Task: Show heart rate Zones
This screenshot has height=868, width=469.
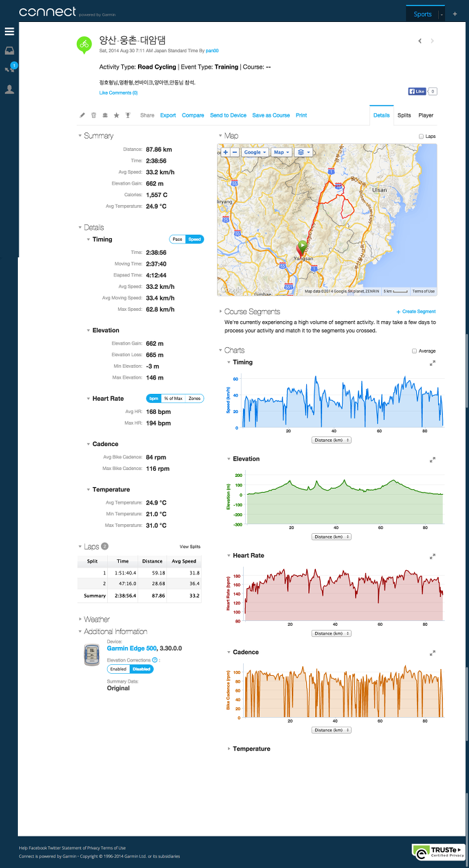Action: [x=194, y=399]
